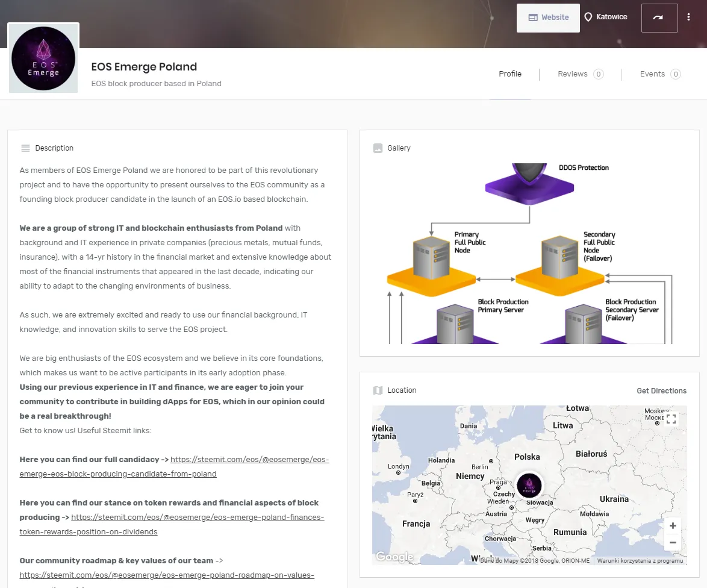This screenshot has height=588, width=707.
Task: Click the 'Ukraina' label on the map
Action: tap(614, 499)
